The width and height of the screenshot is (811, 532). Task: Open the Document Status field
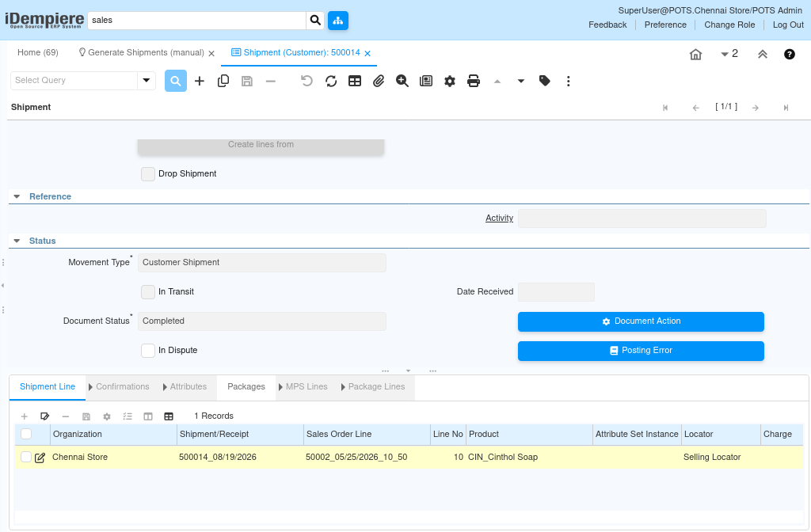click(261, 321)
